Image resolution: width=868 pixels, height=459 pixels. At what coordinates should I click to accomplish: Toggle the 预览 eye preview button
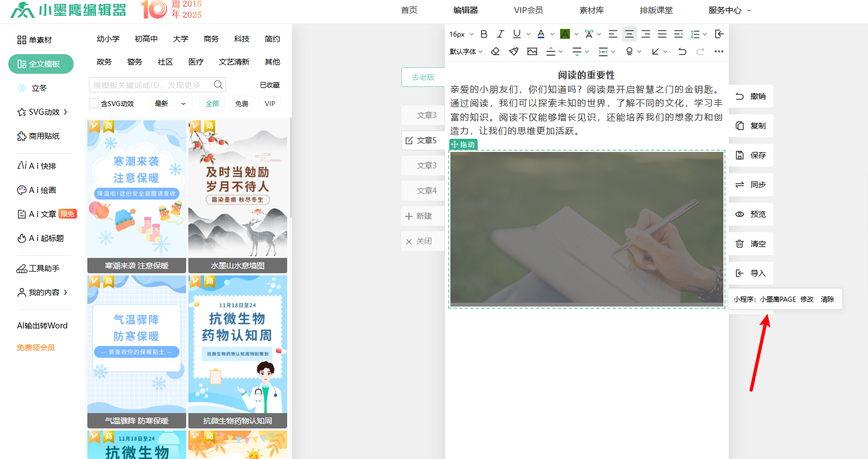pyautogui.click(x=751, y=214)
